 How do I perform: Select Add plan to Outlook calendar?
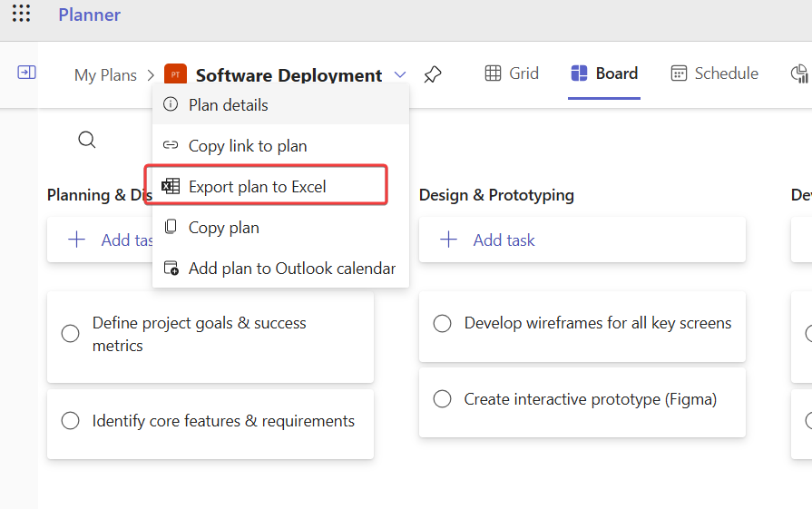(x=292, y=269)
